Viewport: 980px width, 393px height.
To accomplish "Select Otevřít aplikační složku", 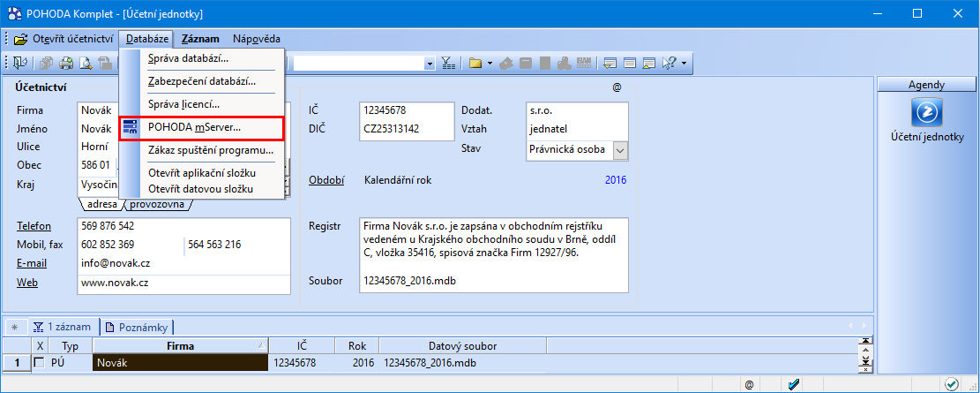I will pos(201,173).
